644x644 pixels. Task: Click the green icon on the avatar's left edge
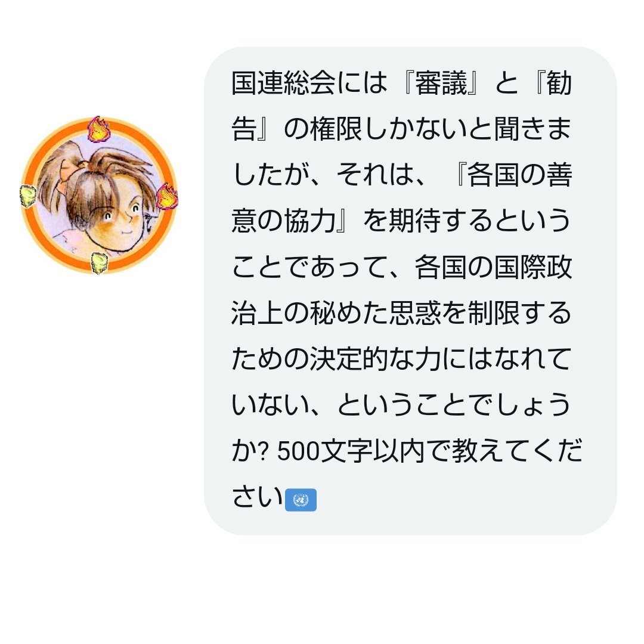point(29,196)
